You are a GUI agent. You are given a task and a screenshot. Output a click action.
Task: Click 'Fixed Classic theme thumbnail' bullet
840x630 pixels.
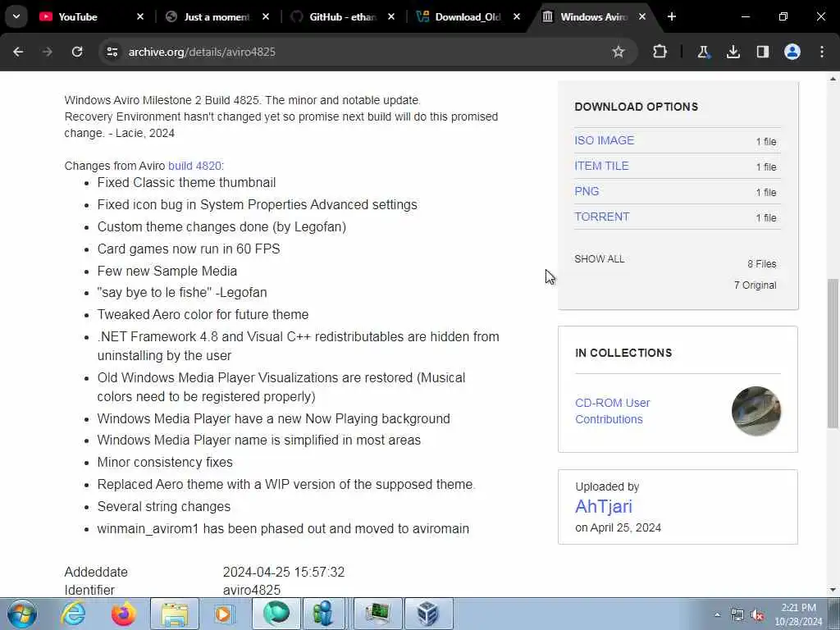[186, 183]
